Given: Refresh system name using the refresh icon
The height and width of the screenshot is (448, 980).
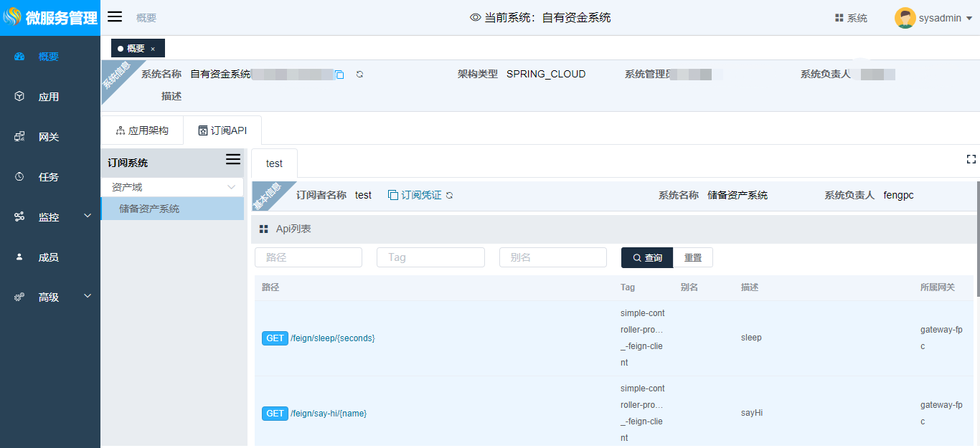Looking at the screenshot, I should pyautogui.click(x=359, y=75).
